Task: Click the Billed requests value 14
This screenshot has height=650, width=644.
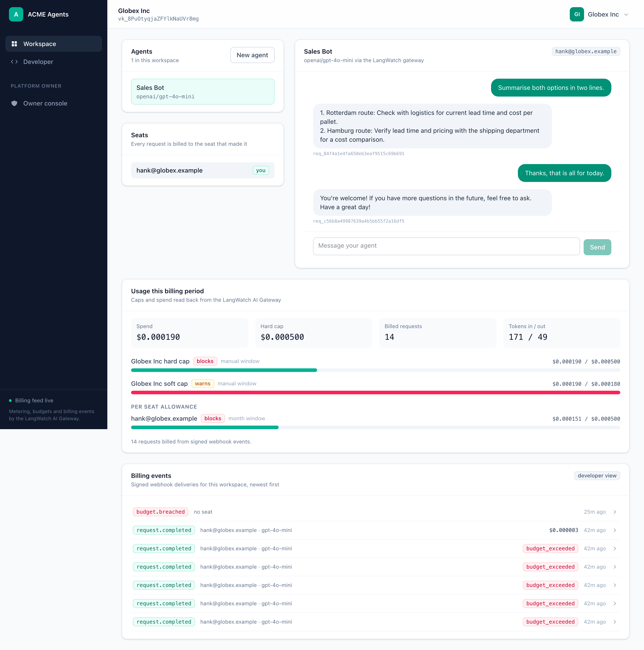Action: [x=389, y=337]
